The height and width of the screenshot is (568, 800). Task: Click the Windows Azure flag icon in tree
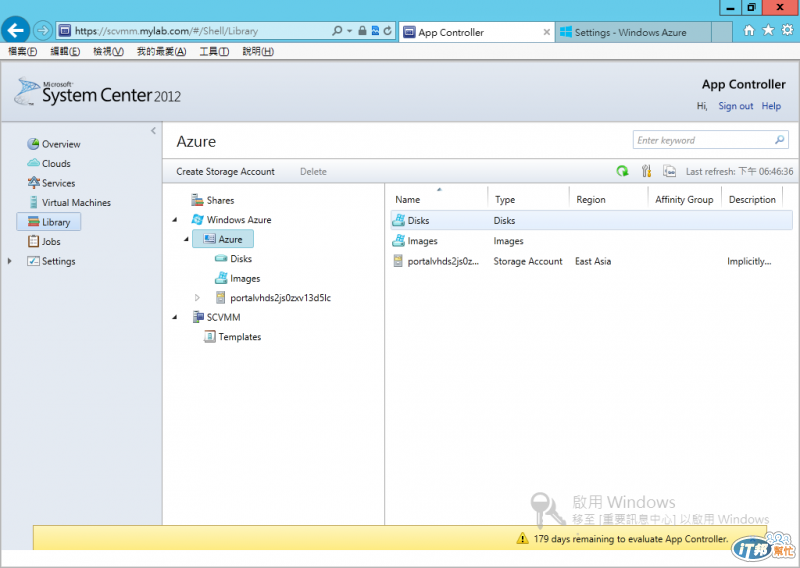click(x=197, y=219)
